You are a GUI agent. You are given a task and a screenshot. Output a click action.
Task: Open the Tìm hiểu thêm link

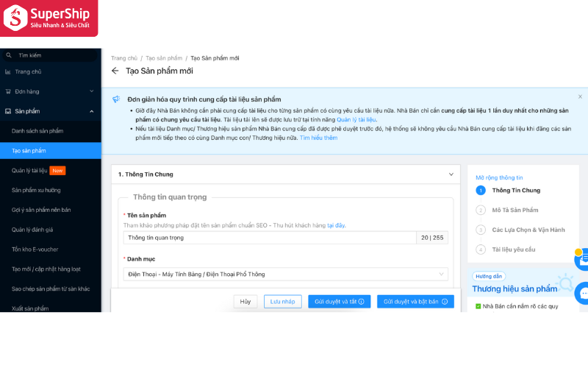tap(318, 138)
